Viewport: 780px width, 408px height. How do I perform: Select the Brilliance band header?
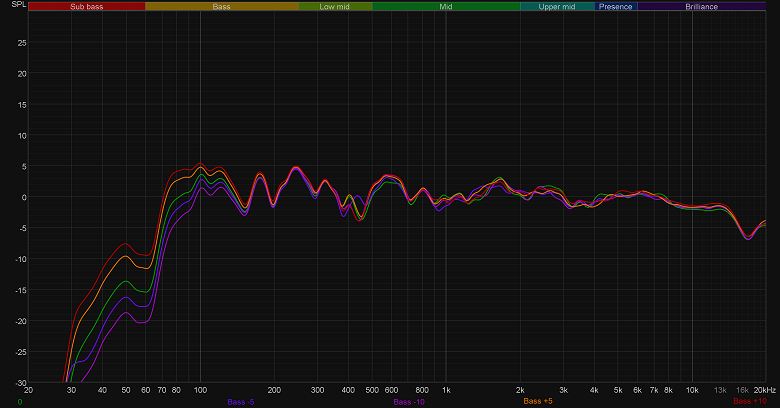pos(701,6)
